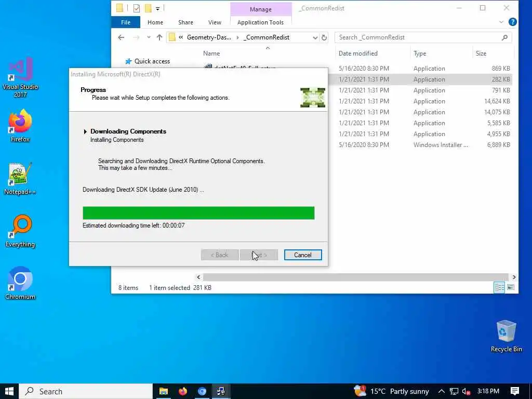The height and width of the screenshot is (399, 532).
Task: Expand hidden breadcrumb path chevrons
Action: [x=181, y=37]
